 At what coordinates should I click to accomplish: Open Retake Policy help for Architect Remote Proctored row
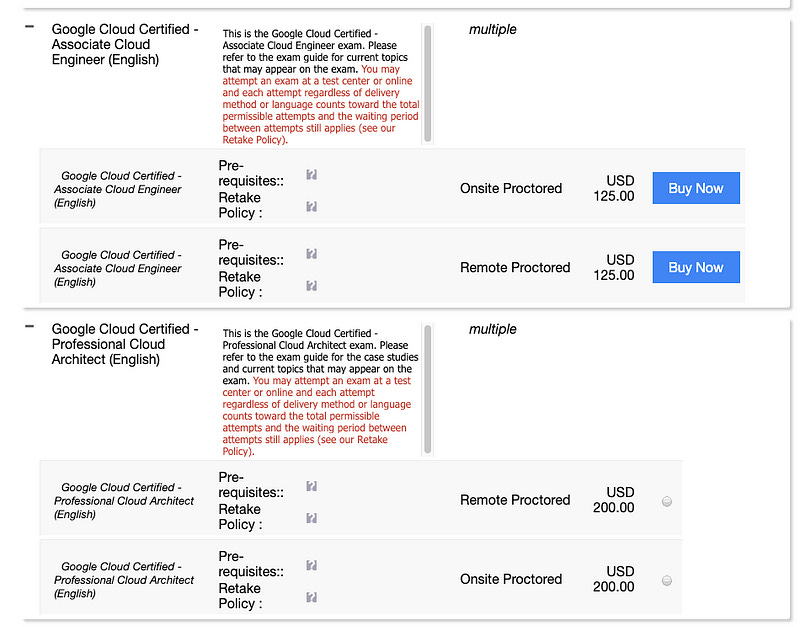pyautogui.click(x=311, y=518)
